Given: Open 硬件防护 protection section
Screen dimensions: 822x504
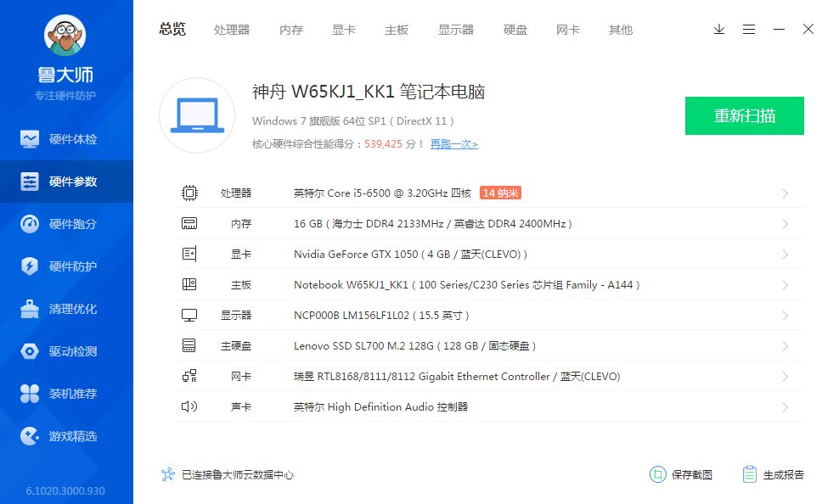Looking at the screenshot, I should (66, 266).
